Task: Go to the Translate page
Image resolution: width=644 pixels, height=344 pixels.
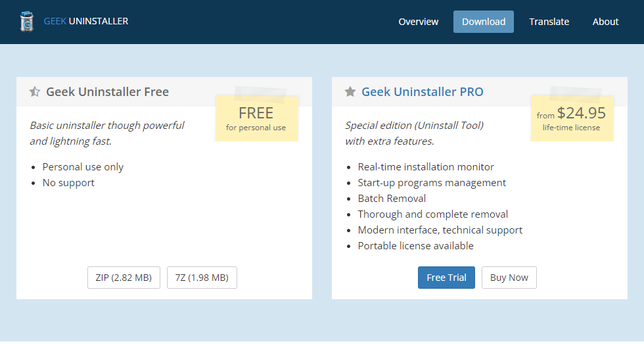Action: click(549, 22)
